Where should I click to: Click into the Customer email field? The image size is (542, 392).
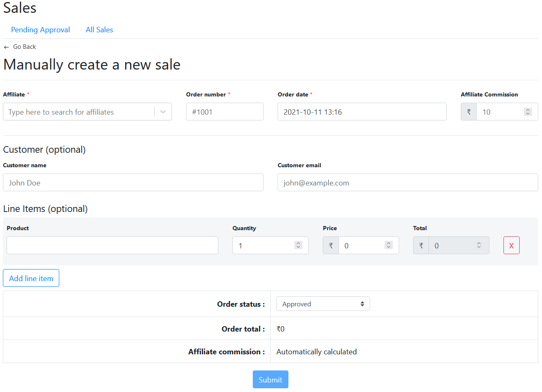click(x=407, y=183)
